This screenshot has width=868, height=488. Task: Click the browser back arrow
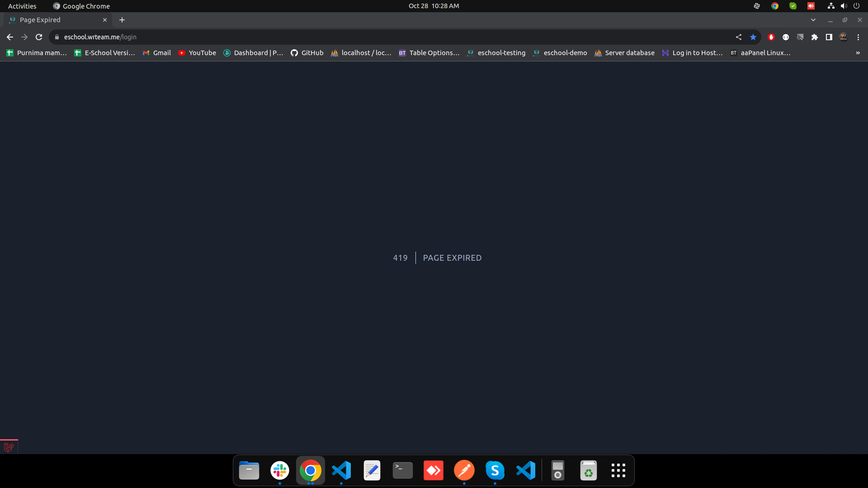pos(10,37)
